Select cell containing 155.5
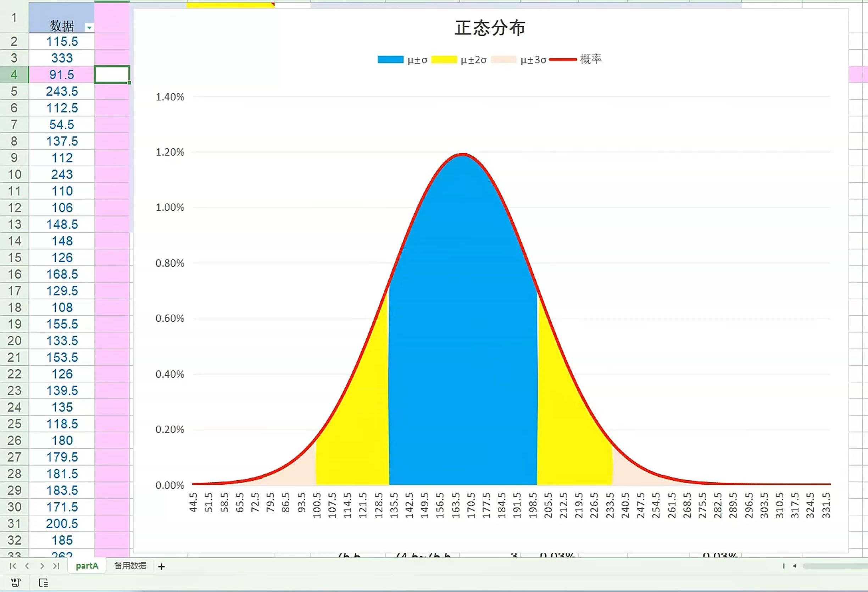Screen dimensions: 868x592 (x=62, y=324)
